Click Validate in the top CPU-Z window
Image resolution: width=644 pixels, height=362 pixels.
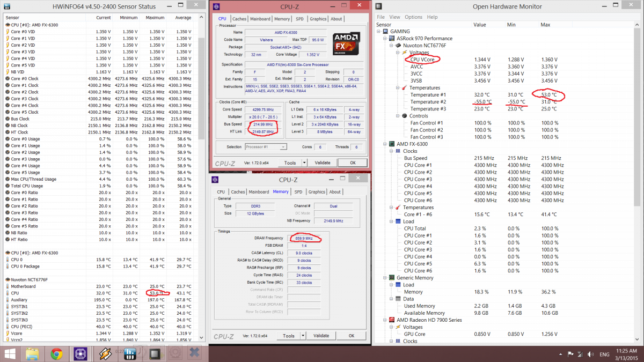(323, 163)
